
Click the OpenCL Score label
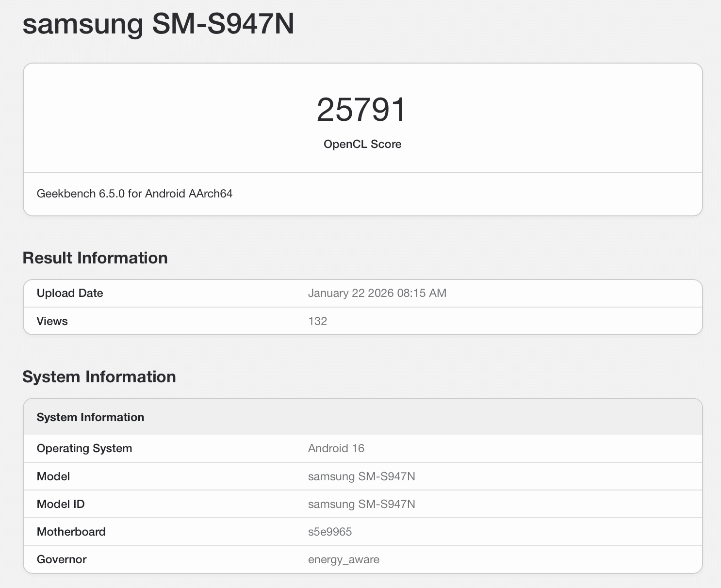[362, 144]
